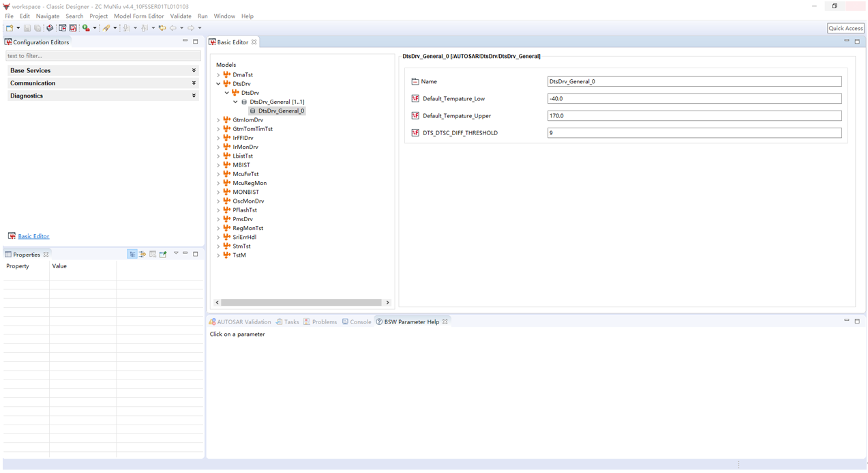868x473 pixels.
Task: Switch to the Problems tab
Action: pyautogui.click(x=320, y=321)
